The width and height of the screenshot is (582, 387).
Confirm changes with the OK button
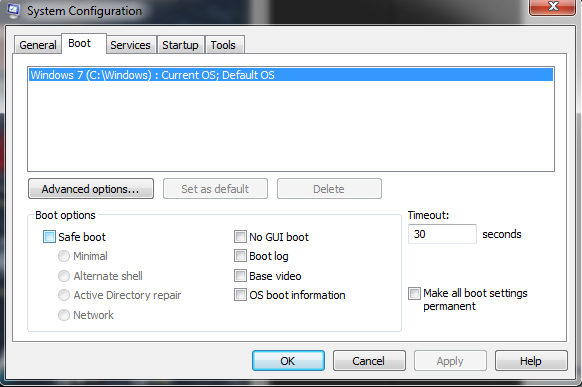[288, 361]
